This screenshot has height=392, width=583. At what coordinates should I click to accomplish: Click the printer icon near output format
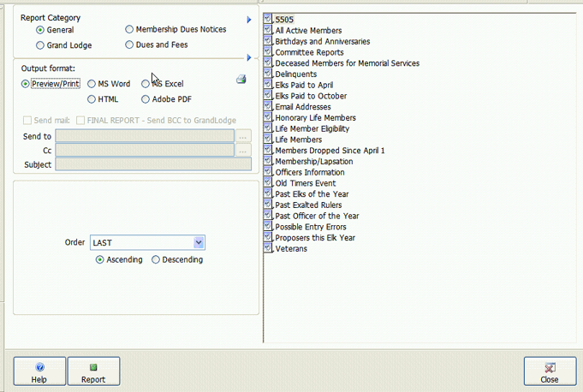click(x=241, y=80)
